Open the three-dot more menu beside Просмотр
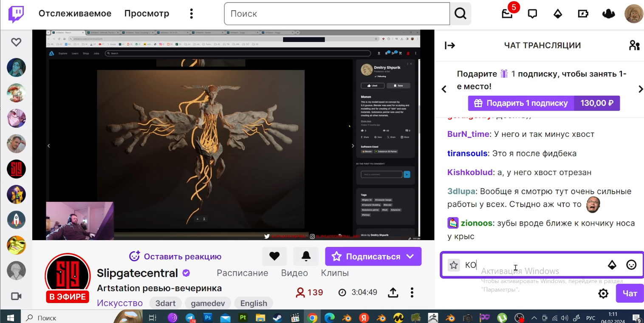644x323 pixels. [x=191, y=14]
